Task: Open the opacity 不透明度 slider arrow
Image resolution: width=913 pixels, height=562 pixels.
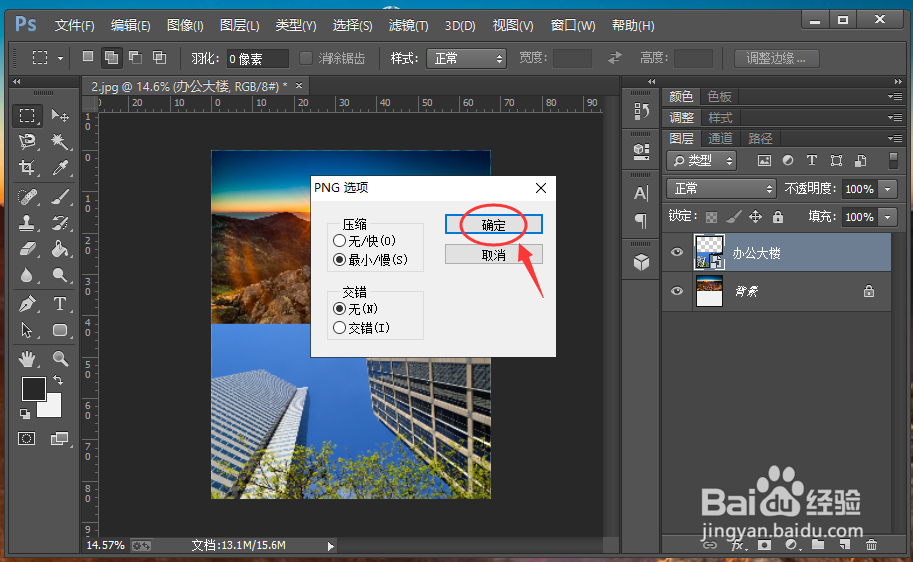Action: tap(888, 189)
